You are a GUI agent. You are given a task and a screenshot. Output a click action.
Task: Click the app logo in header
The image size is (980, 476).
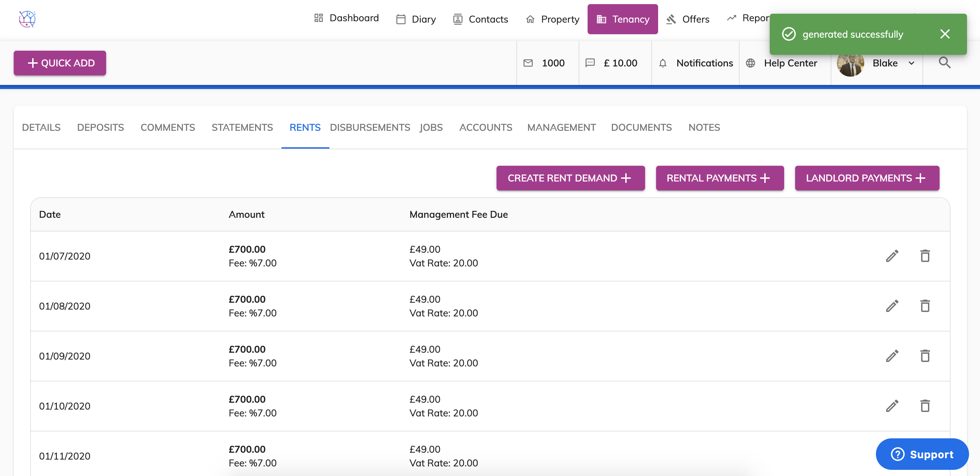coord(27,19)
